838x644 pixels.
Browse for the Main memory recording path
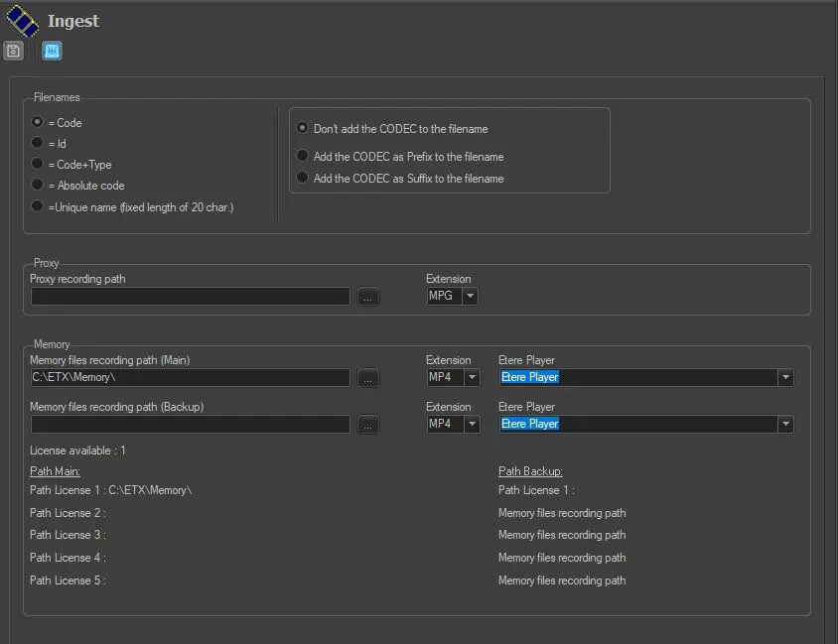pos(368,378)
